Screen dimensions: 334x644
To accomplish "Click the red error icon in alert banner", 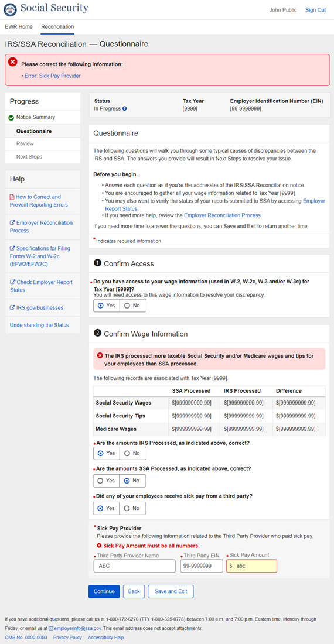I will (13, 62).
